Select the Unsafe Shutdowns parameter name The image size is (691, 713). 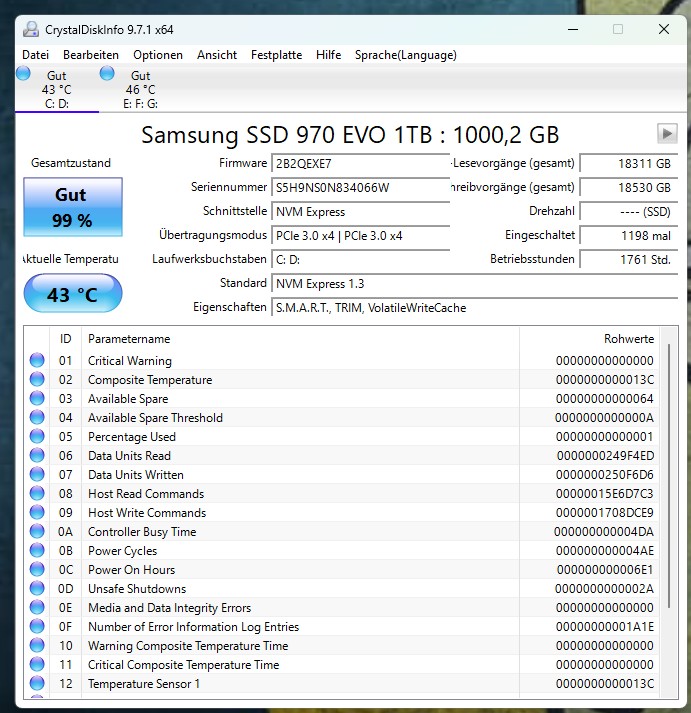(137, 589)
